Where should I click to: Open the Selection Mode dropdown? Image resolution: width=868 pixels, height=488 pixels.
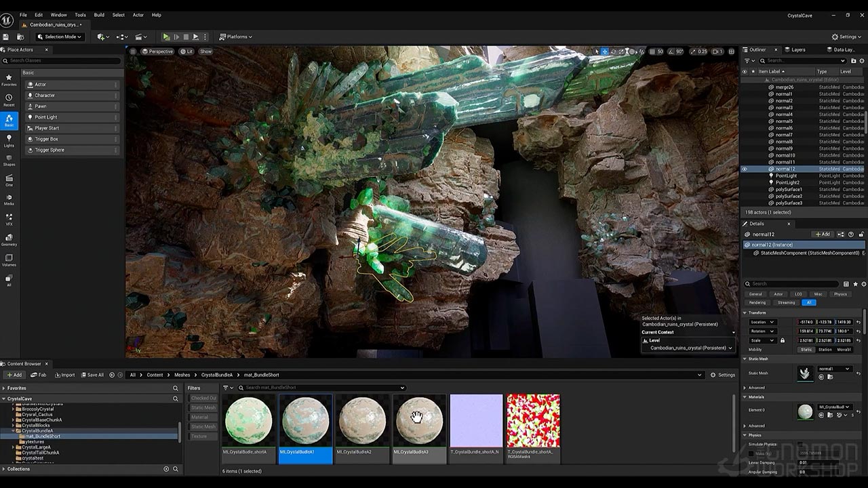(59, 37)
